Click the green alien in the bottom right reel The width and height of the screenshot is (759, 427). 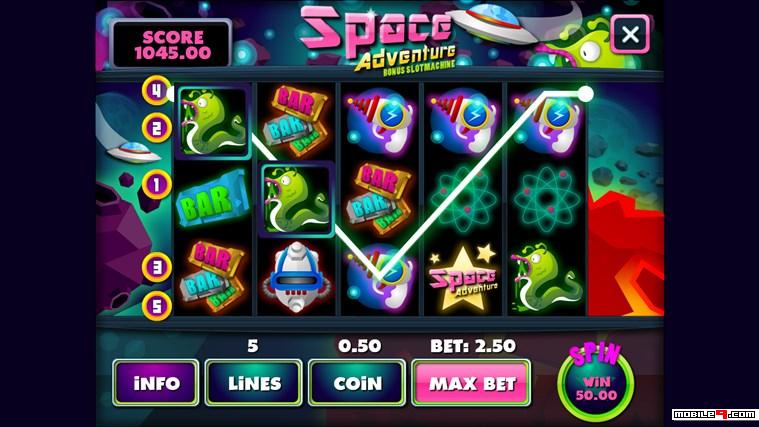point(547,277)
